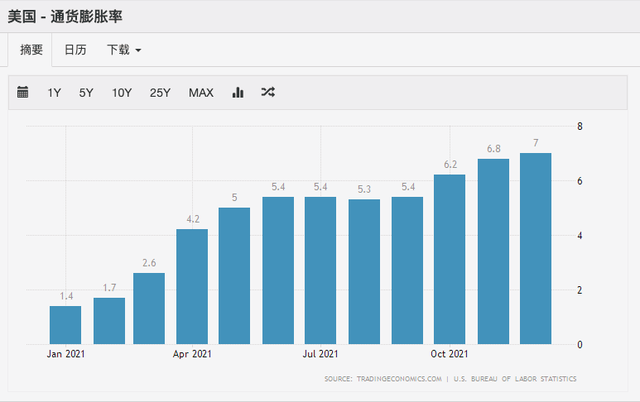
Task: Click the bar labeled 6.2
Action: tap(449, 259)
